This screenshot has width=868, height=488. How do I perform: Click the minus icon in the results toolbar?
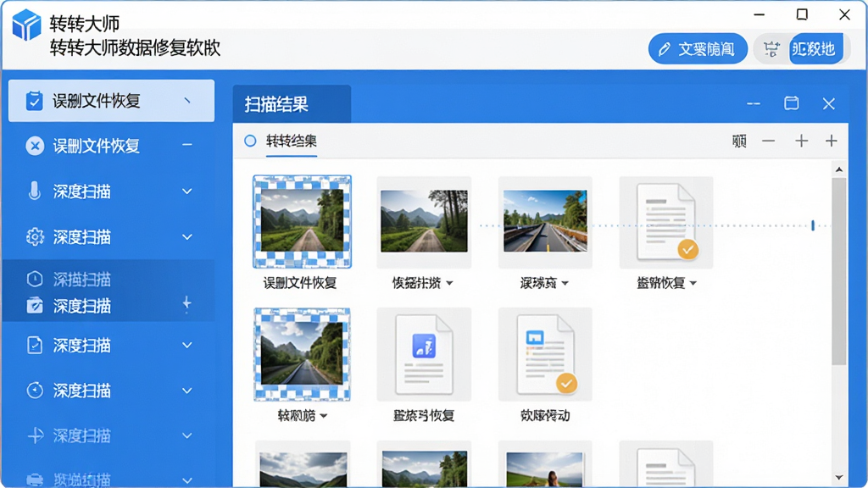[768, 141]
